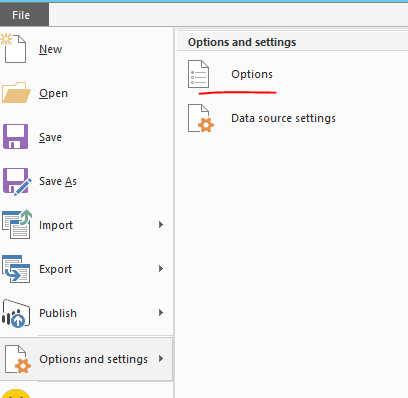Open the Publish submenu label
Viewport: 408px width, 398px height.
tap(58, 313)
